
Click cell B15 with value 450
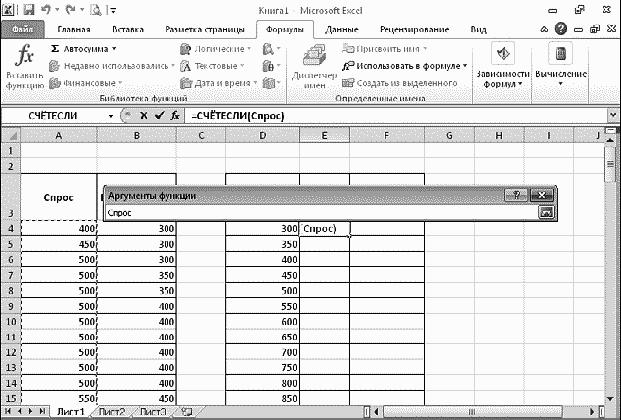click(x=137, y=398)
